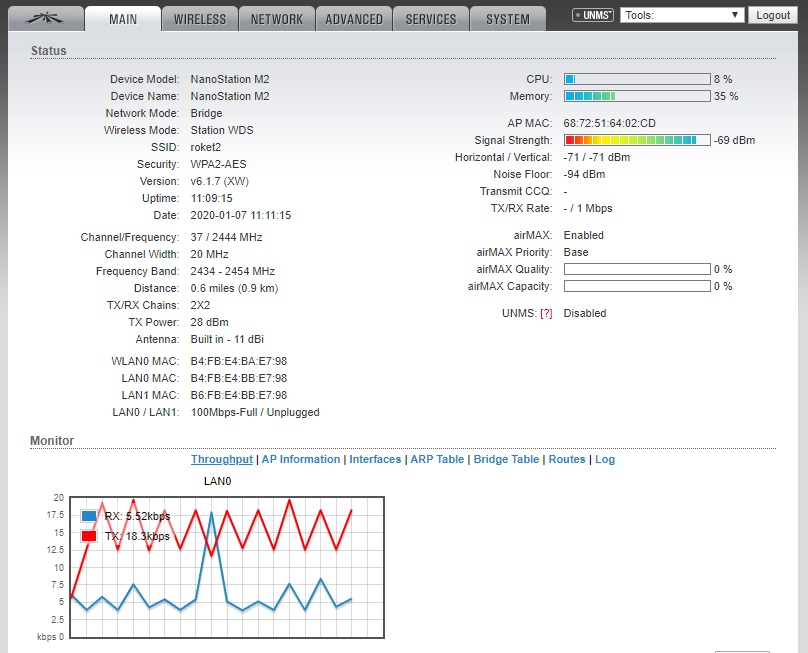Image resolution: width=808 pixels, height=653 pixels.
Task: Click the Horizontal / Vertical value -71 / -71 dBm
Action: pyautogui.click(x=597, y=157)
